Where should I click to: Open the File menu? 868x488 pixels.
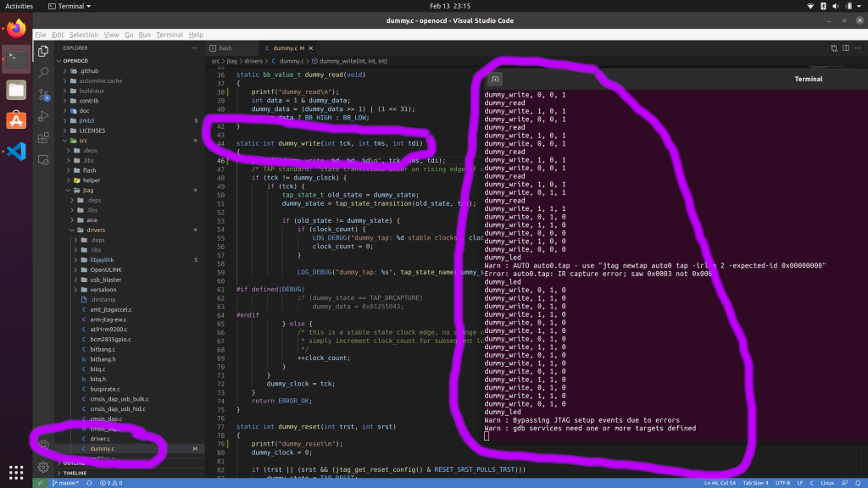coord(41,34)
